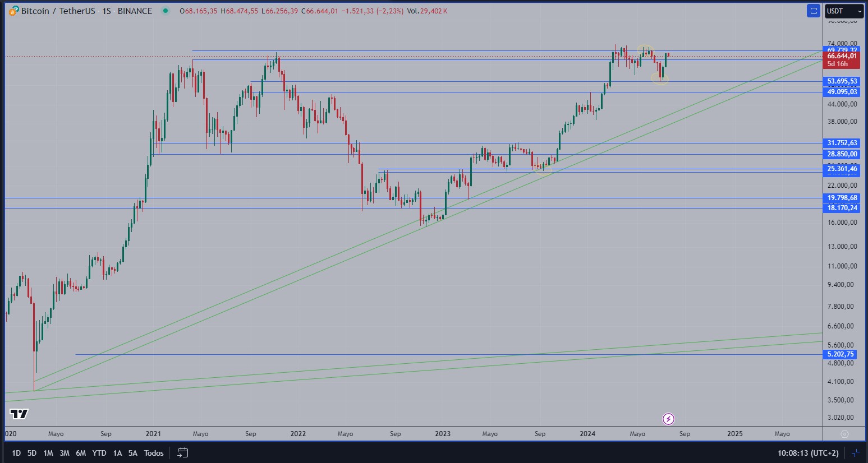
Task: Click the purple lightning event marker
Action: (668, 419)
